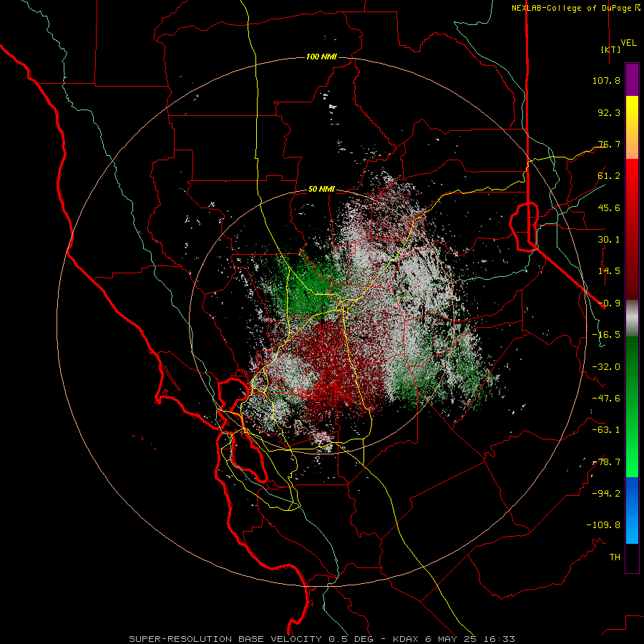Screen dimensions: 644x644
Task: Select the -94.2 scale value
Action: pyautogui.click(x=606, y=493)
